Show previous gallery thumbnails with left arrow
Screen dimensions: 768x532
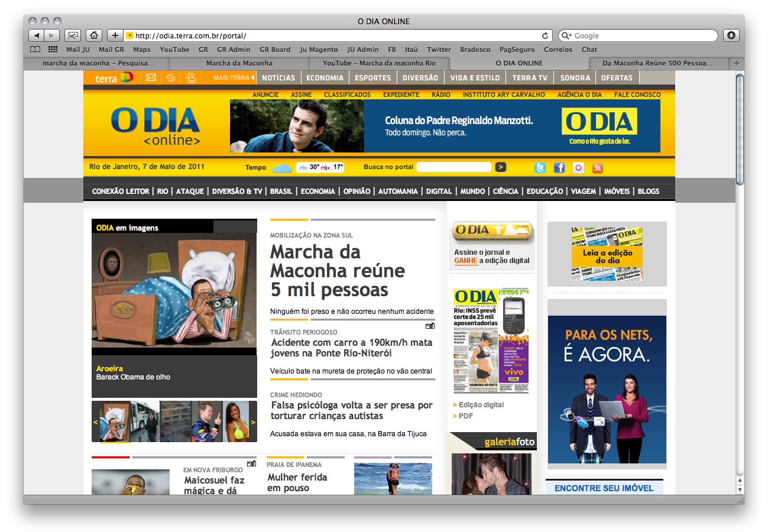tap(96, 422)
